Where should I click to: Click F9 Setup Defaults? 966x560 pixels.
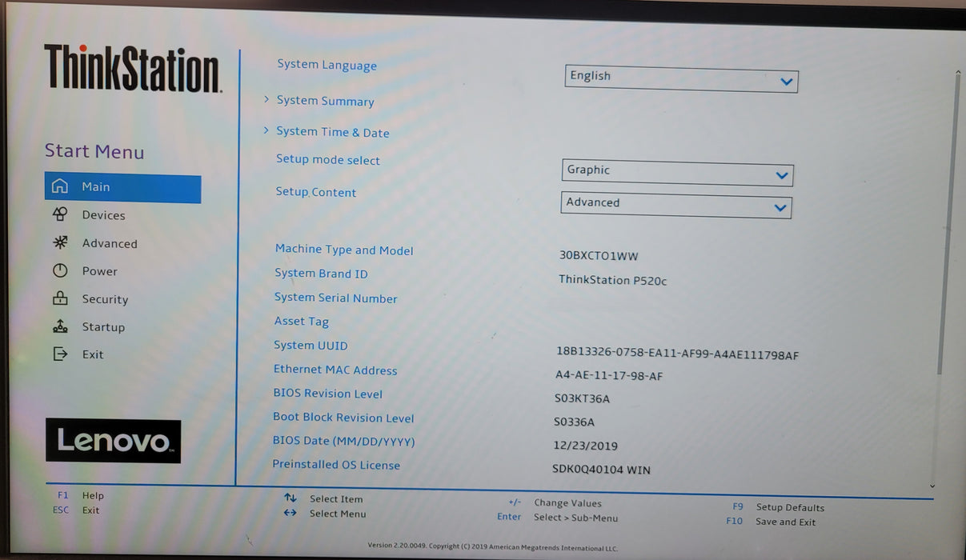click(778, 507)
